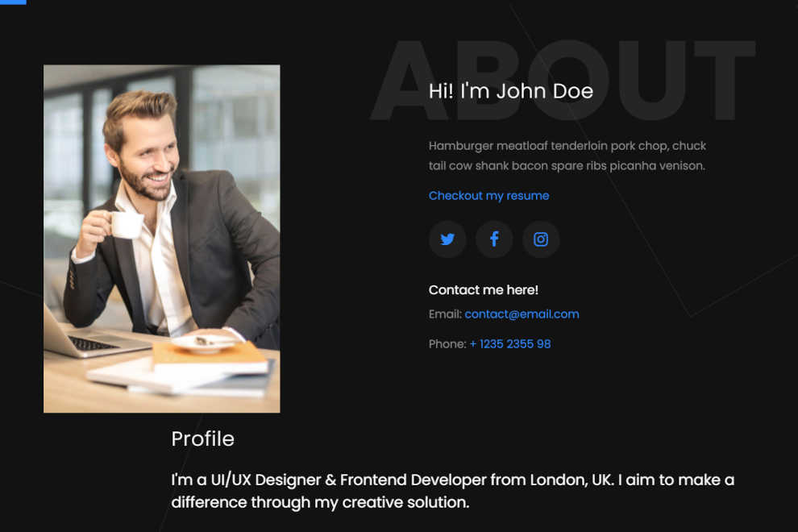
Task: Click the orange book in the photo
Action: pos(209,357)
